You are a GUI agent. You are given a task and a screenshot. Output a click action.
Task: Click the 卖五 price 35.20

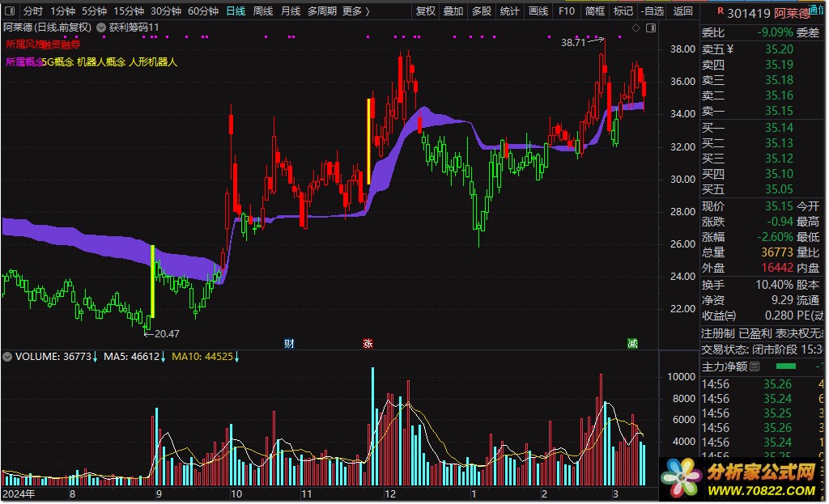(779, 49)
